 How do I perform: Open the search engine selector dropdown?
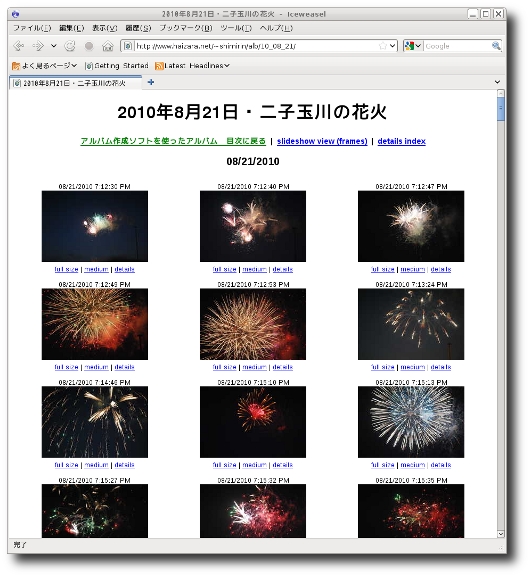point(413,46)
